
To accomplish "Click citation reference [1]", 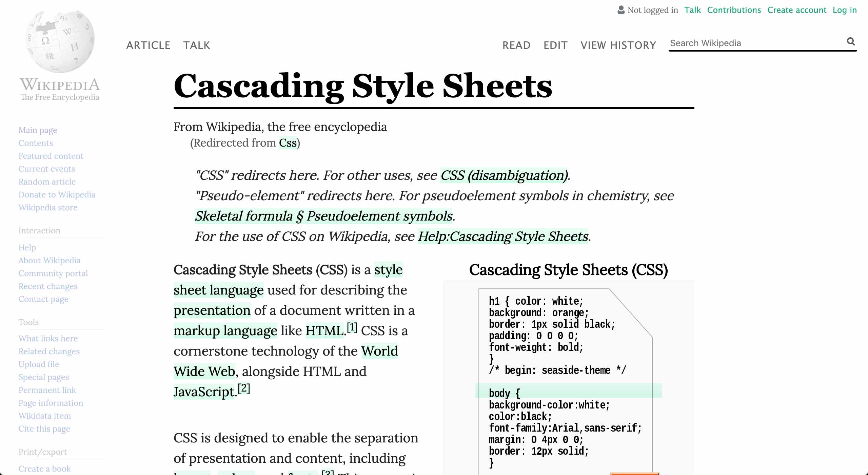I will (352, 327).
